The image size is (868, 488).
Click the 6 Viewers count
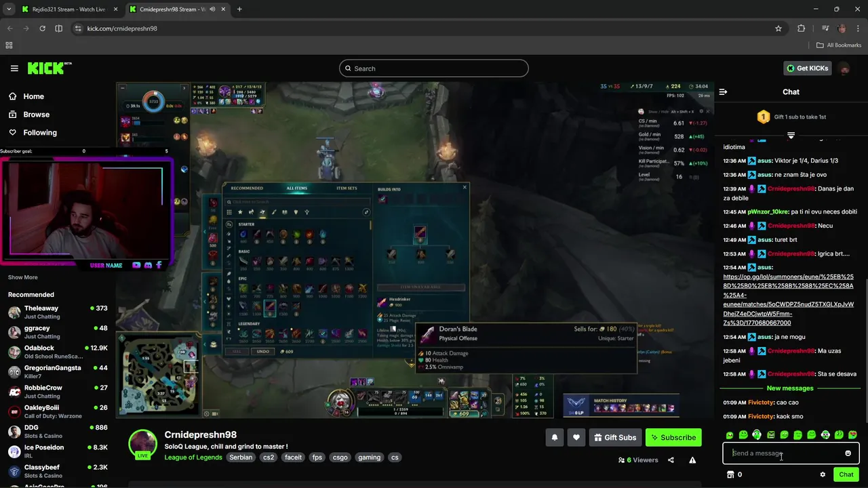[638, 460]
